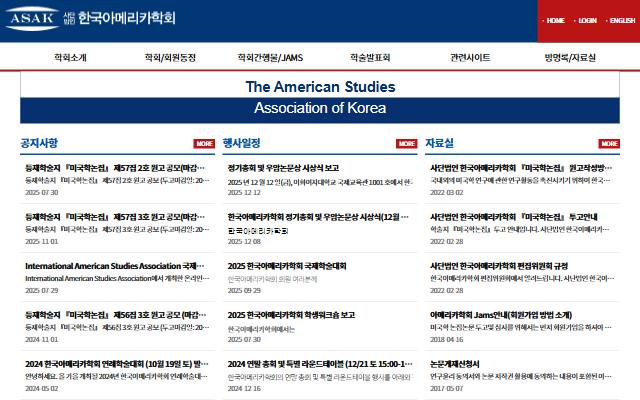Viewport: 640px width, 400px height.
Task: Open 편집위원회 규정 resource
Action: (x=499, y=266)
